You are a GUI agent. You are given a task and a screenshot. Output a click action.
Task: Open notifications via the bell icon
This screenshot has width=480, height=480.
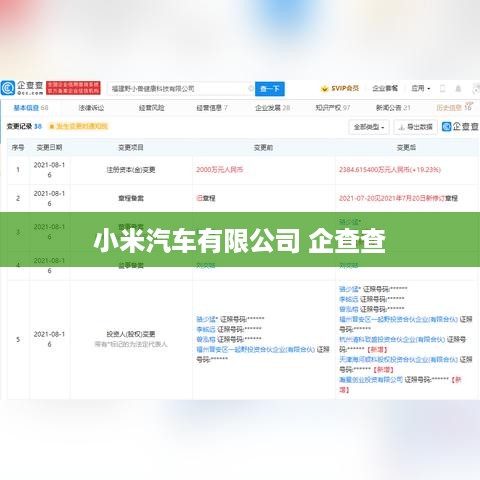click(458, 89)
